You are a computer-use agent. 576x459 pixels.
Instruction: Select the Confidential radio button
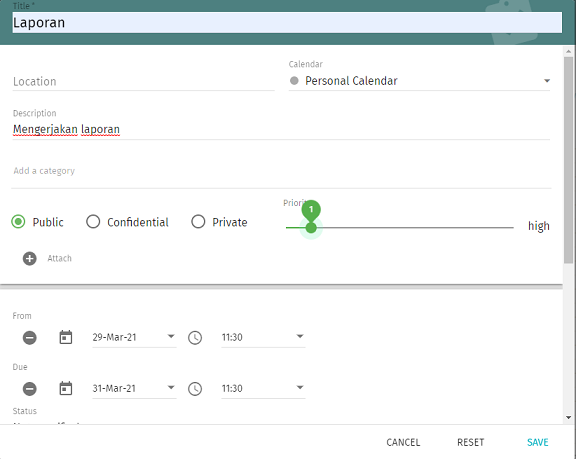tap(93, 222)
